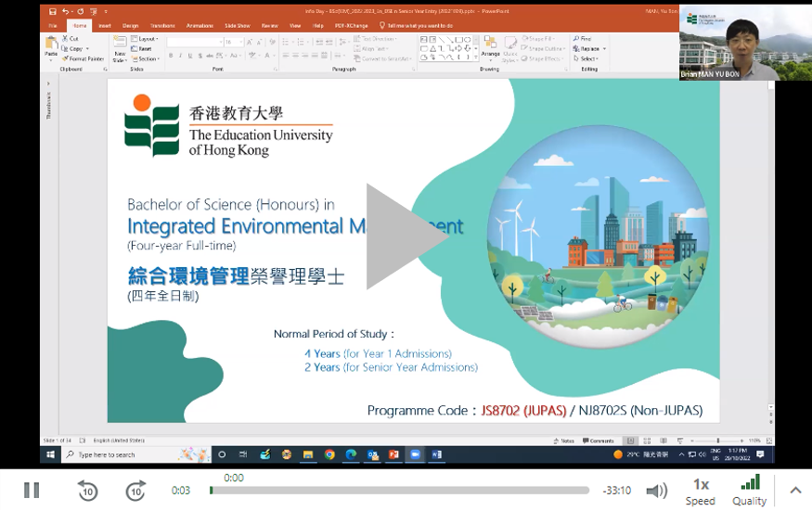The width and height of the screenshot is (812, 511).
Task: Open Zoom app from the taskbar
Action: point(415,454)
